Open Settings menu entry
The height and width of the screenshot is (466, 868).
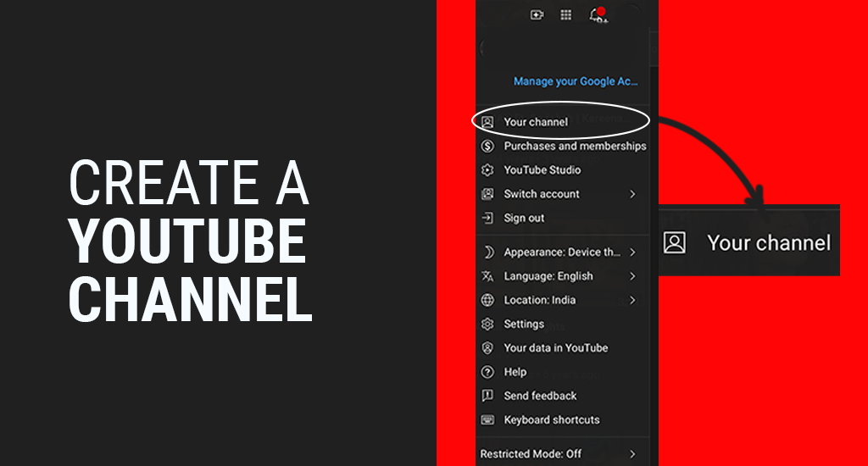(563, 324)
